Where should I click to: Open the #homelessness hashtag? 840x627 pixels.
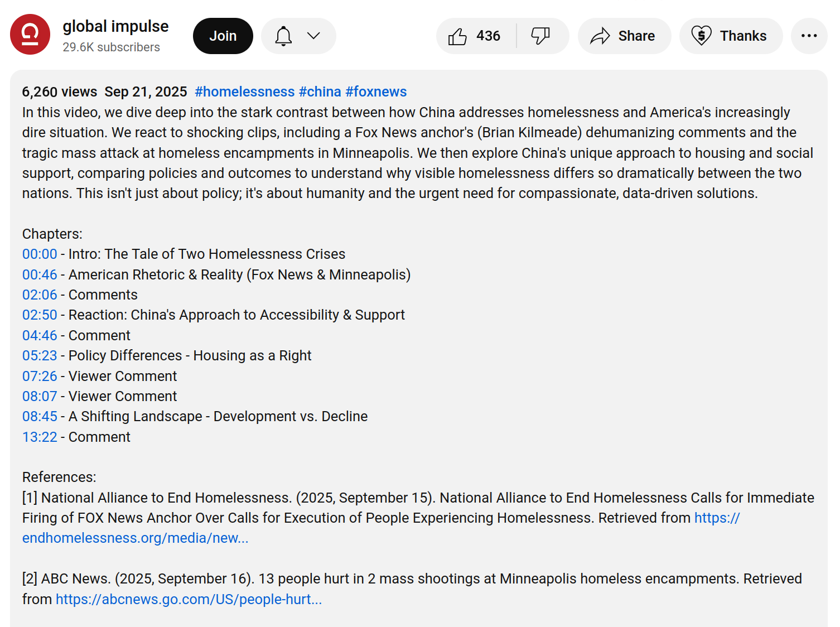pyautogui.click(x=244, y=91)
